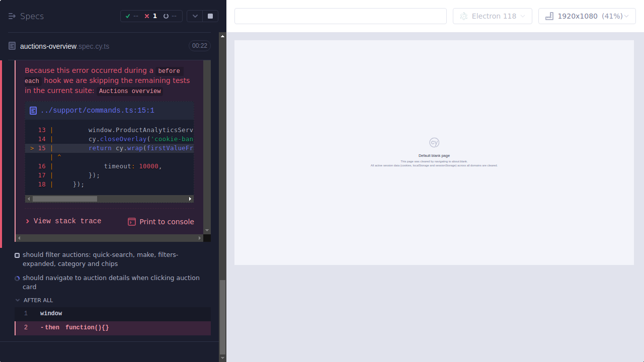The image size is (644, 362).
Task: Open the Electron 118 browser dropdown
Action: pos(492,16)
